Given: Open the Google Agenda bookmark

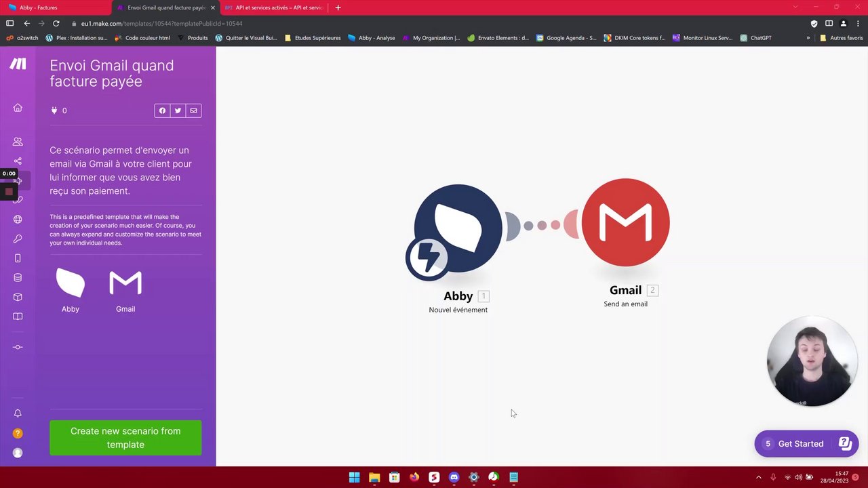Looking at the screenshot, I should [x=567, y=38].
